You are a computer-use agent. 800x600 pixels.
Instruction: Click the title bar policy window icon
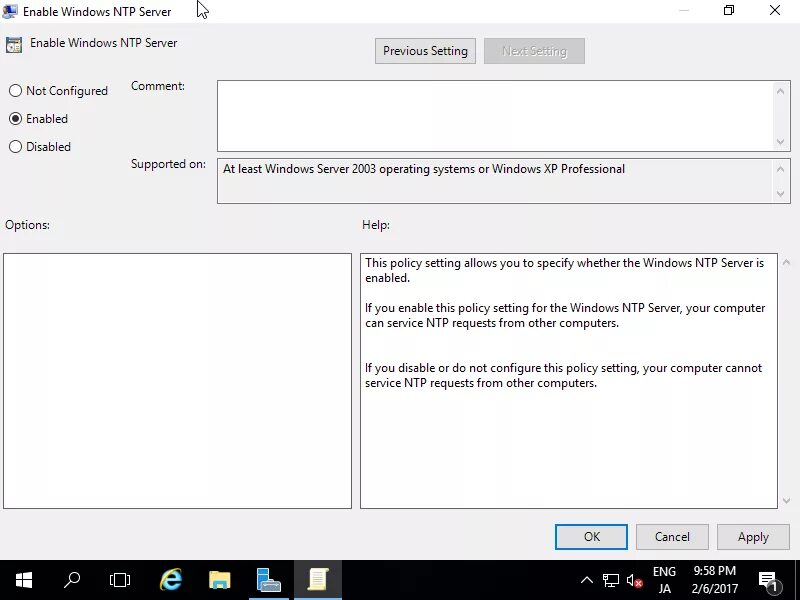pyautogui.click(x=10, y=11)
